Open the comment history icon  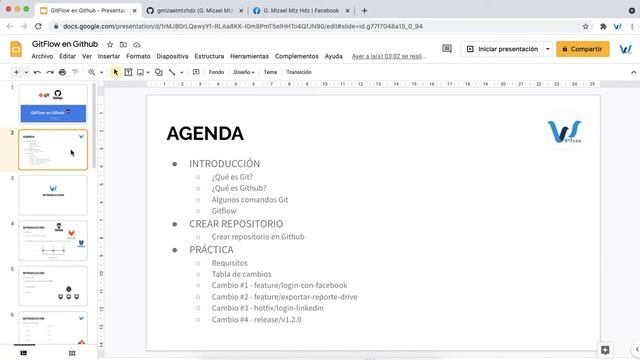pyautogui.click(x=447, y=49)
